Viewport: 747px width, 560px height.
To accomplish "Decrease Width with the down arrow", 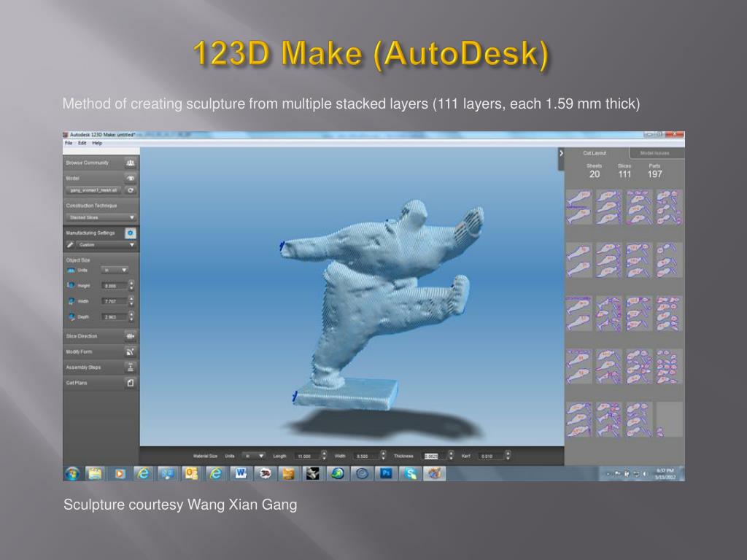I will pyautogui.click(x=131, y=304).
